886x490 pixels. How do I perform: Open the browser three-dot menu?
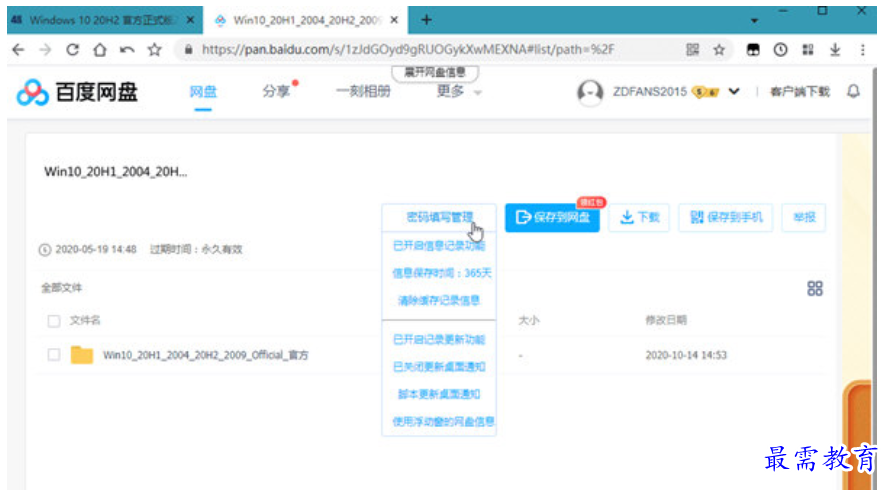click(x=862, y=50)
